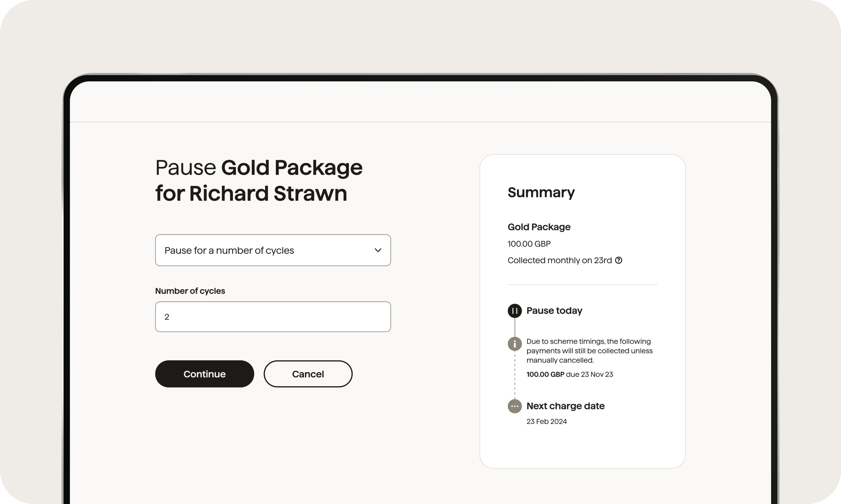Click the scheme timings notice text
This screenshot has width=841, height=504.
(x=589, y=351)
